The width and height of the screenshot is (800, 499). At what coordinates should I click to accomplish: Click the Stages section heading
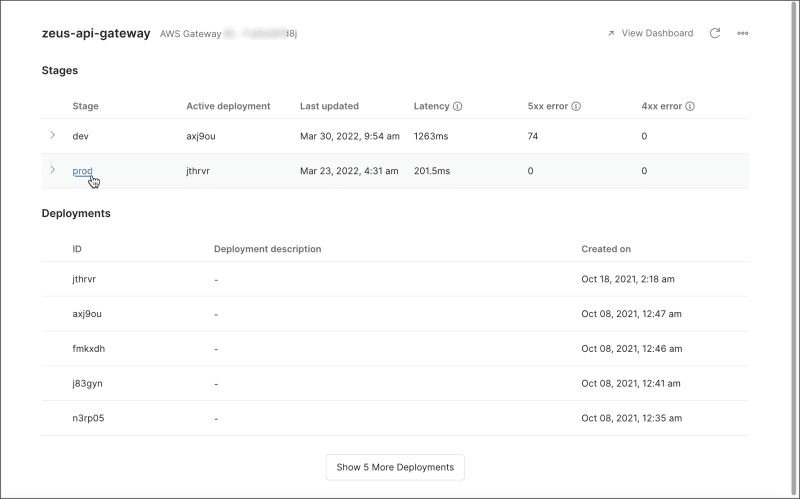(x=60, y=70)
